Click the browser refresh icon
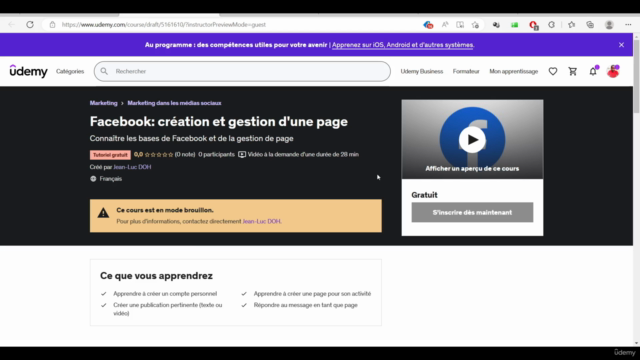The height and width of the screenshot is (360, 640). [x=30, y=24]
